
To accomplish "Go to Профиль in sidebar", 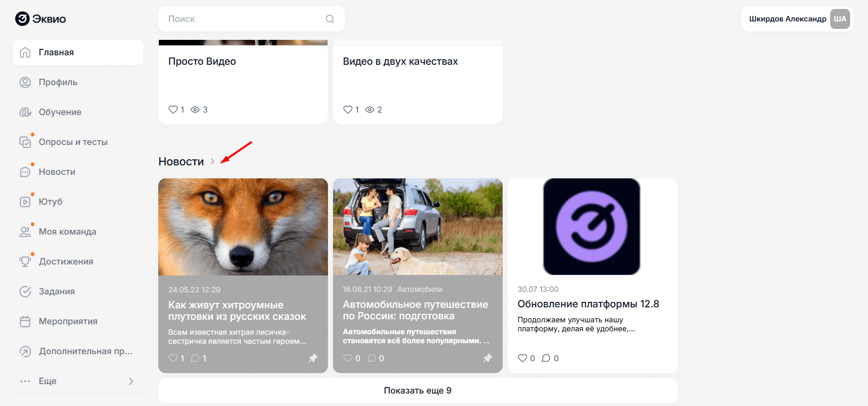I will tap(58, 82).
